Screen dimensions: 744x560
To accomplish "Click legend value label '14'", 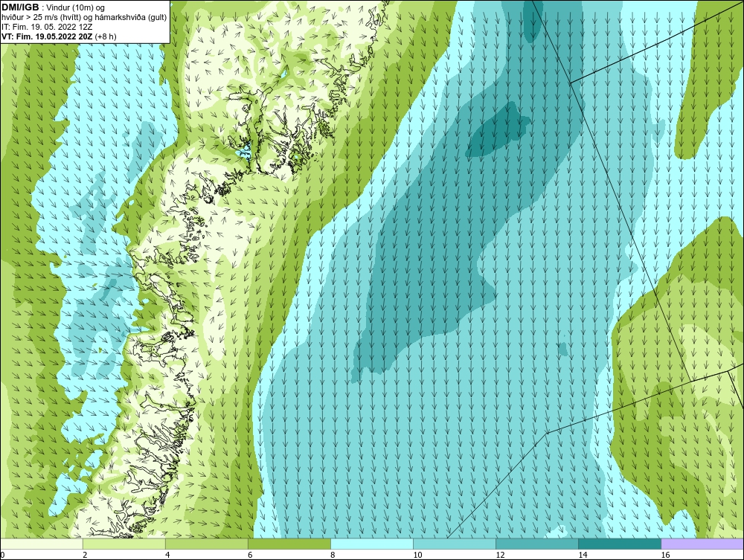I will 583,556.
